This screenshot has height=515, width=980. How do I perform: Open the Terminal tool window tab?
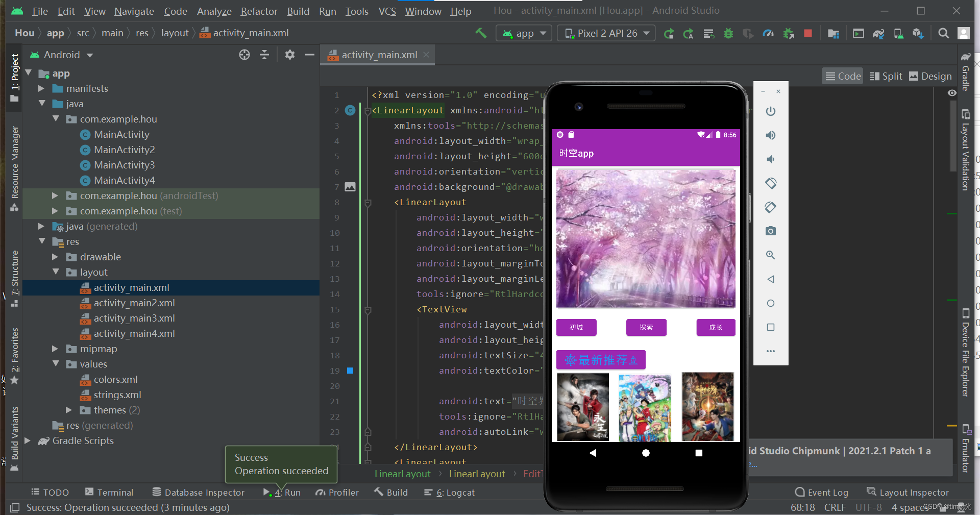(109, 492)
